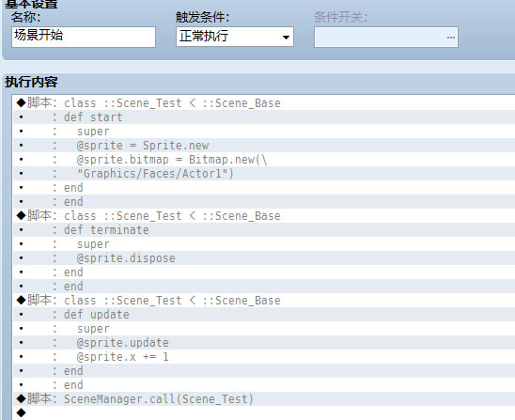515x420 pixels.
Task: Open the 触发条件 dropdown showing 正常执行
Action: coord(235,37)
